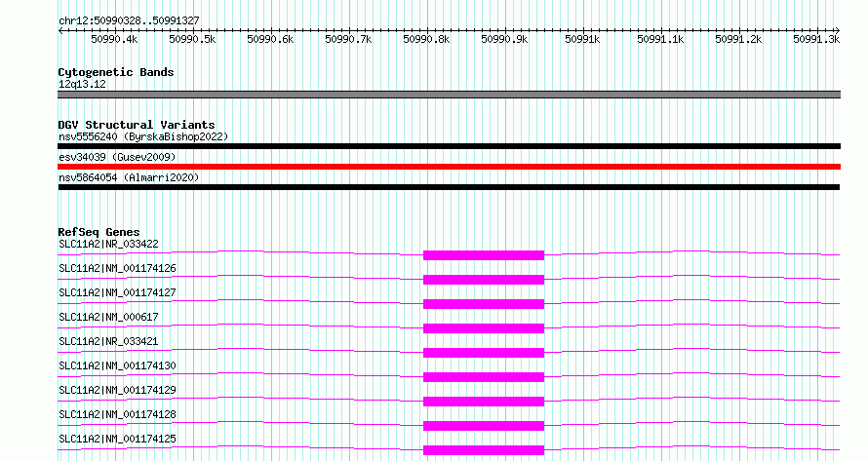The image size is (868, 461).
Task: Open the DGV Structural Variants track title
Action: [x=137, y=125]
